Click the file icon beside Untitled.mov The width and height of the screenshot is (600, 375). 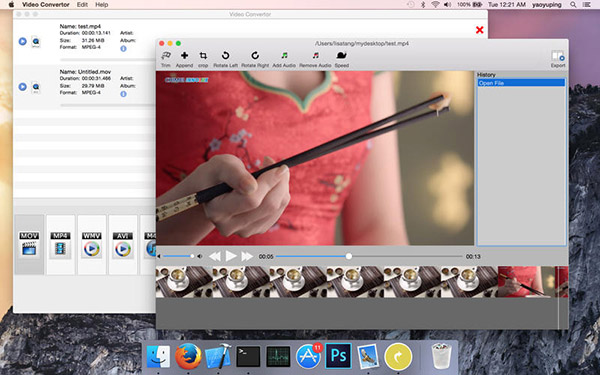tap(36, 88)
